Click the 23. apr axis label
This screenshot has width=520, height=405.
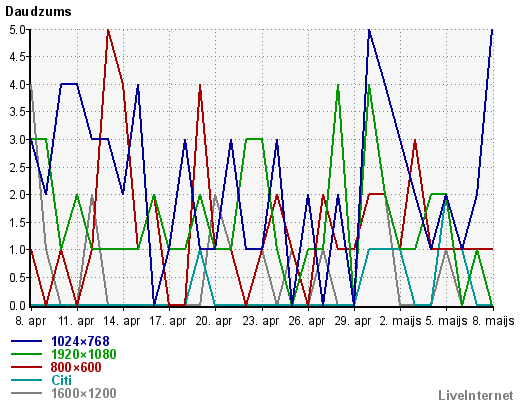click(260, 321)
